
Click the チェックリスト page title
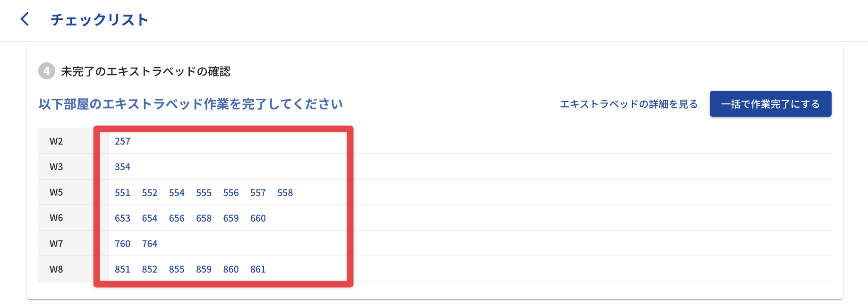(100, 20)
